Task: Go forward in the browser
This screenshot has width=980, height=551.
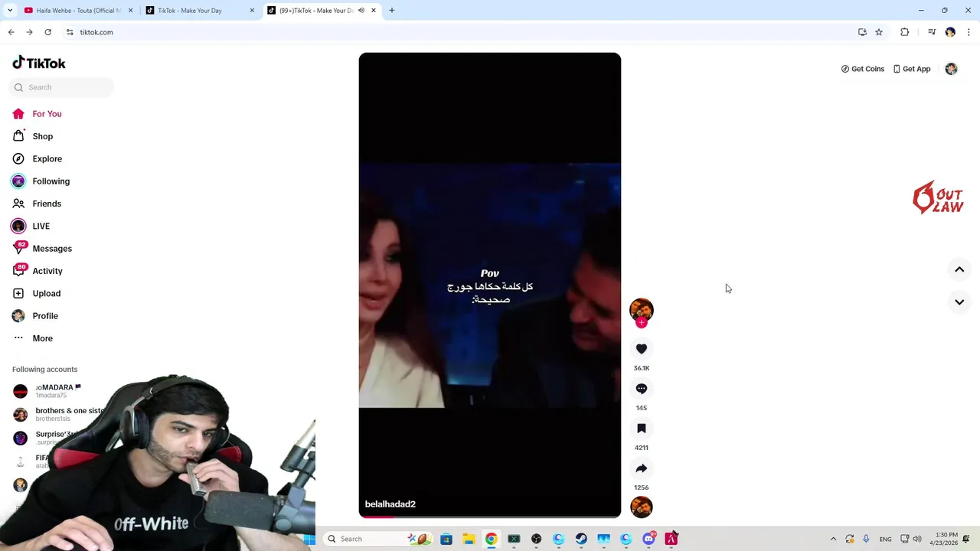Action: point(29,32)
